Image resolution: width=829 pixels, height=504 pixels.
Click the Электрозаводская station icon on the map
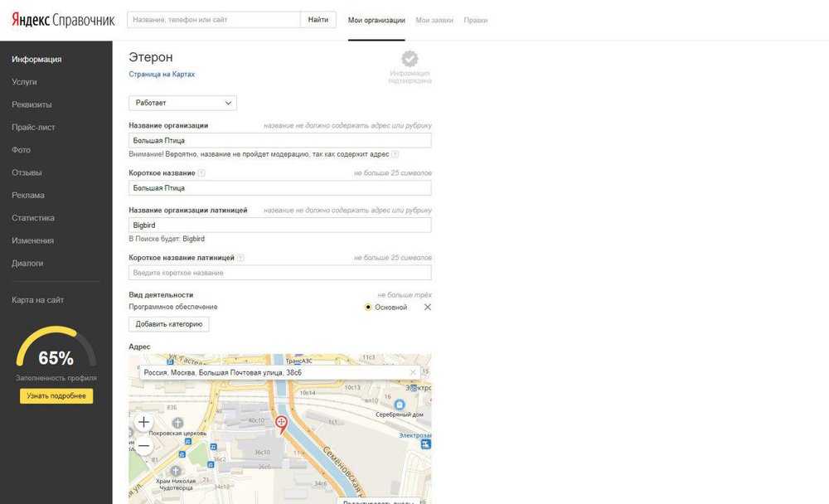(426, 444)
